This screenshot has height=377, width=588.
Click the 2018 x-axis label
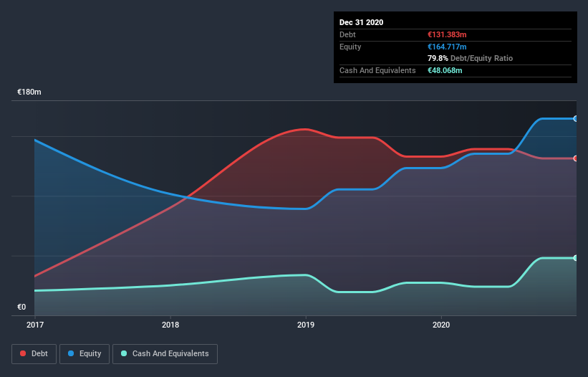coord(170,325)
